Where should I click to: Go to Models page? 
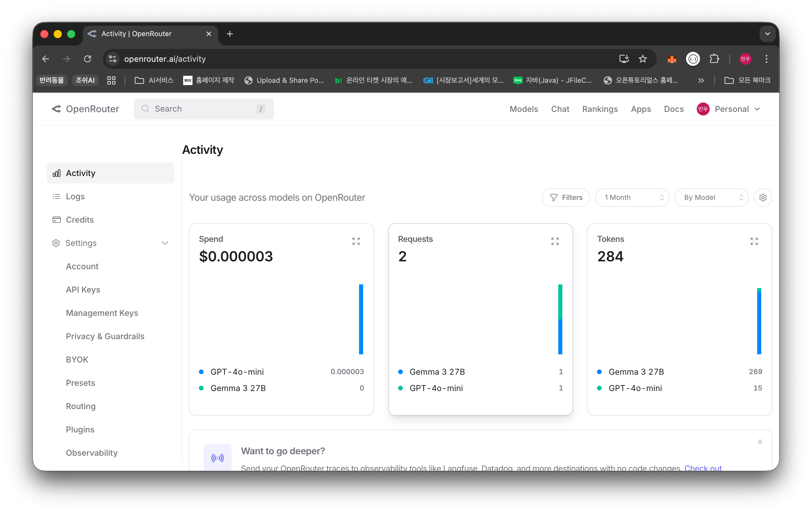pos(524,109)
